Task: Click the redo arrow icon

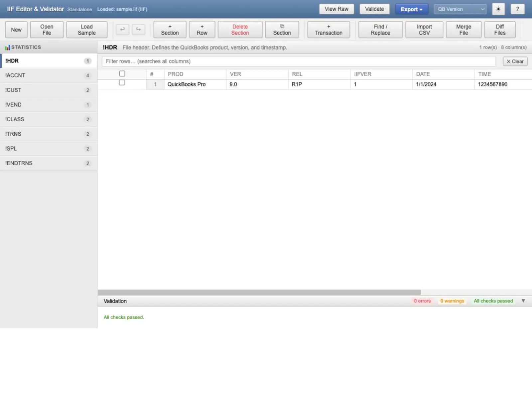Action: [x=138, y=29]
